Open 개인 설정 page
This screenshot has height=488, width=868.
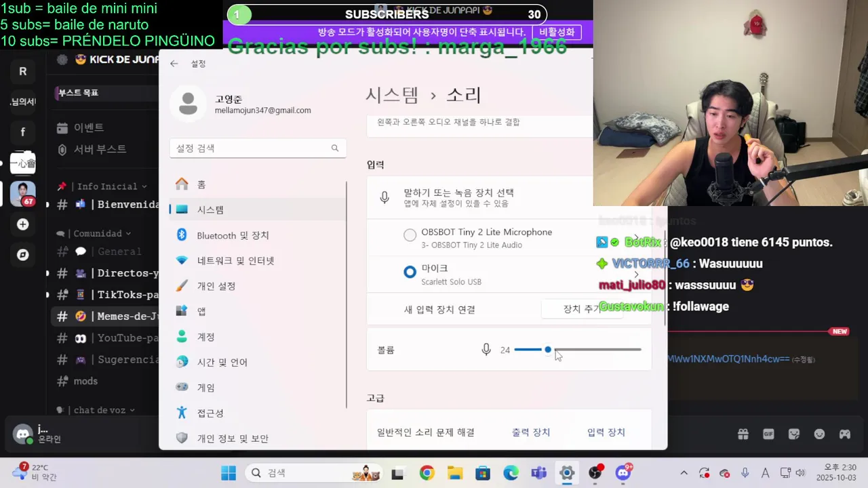click(x=258, y=286)
